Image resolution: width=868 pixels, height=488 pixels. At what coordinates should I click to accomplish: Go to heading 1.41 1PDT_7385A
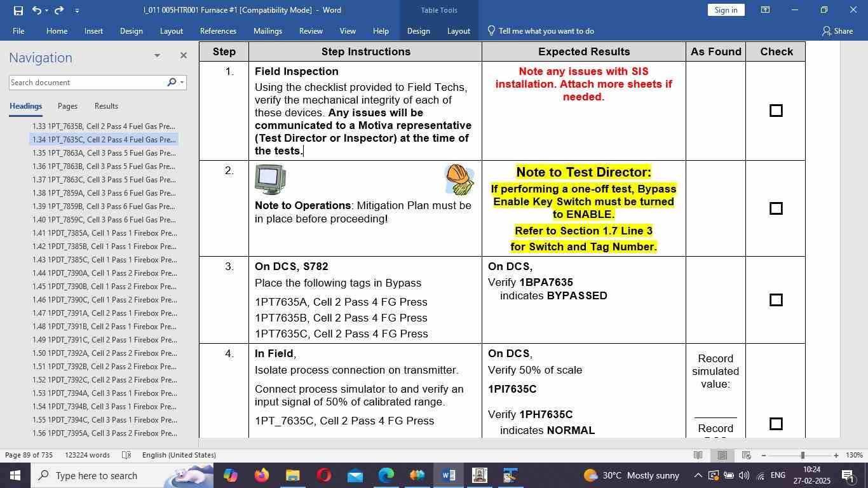pos(104,233)
